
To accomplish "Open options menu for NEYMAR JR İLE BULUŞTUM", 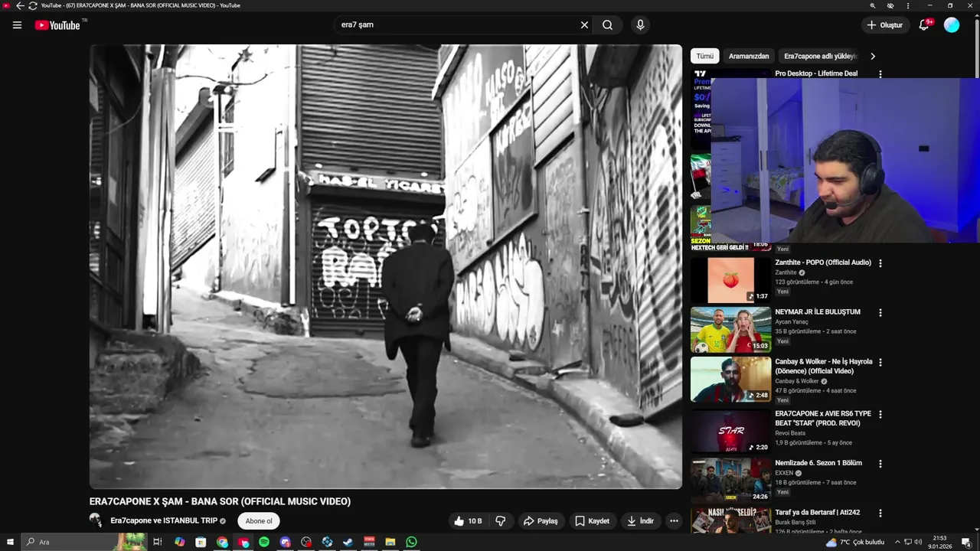I will pyautogui.click(x=880, y=312).
